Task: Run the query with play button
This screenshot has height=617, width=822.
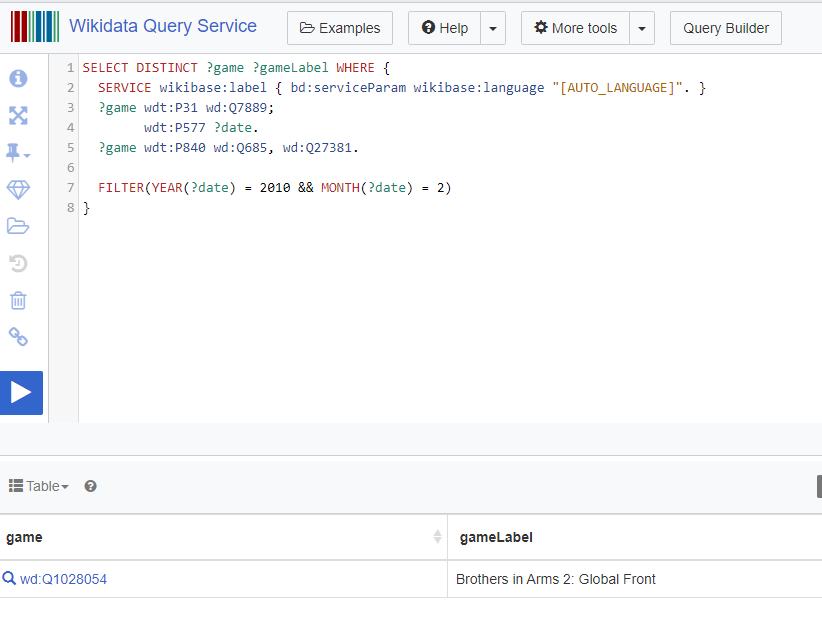Action: tap(21, 392)
